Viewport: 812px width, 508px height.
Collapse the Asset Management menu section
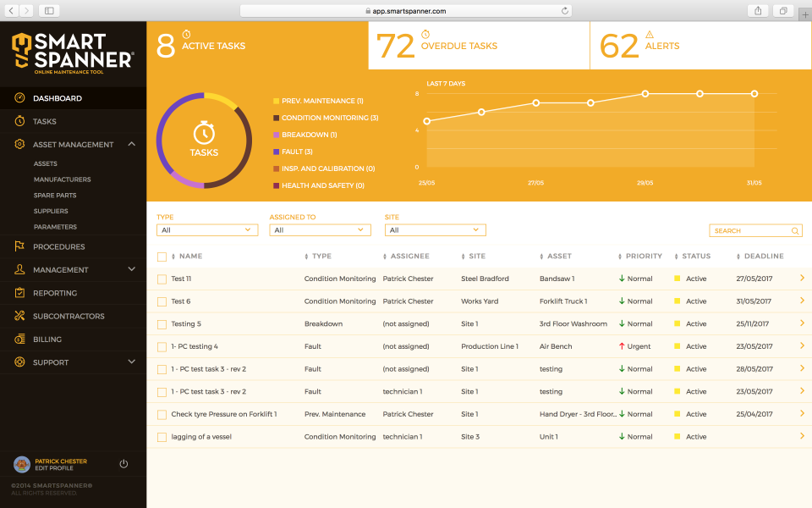[x=132, y=144]
